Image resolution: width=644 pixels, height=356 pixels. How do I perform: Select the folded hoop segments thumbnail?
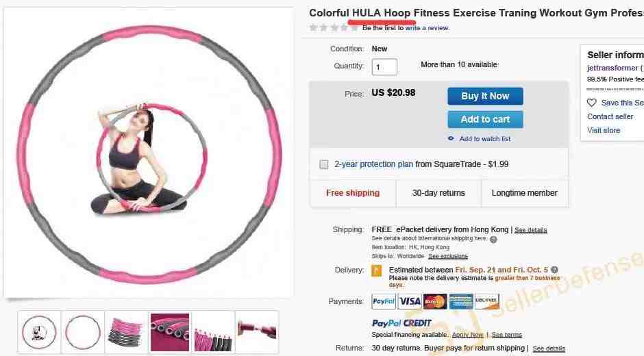[126, 332]
